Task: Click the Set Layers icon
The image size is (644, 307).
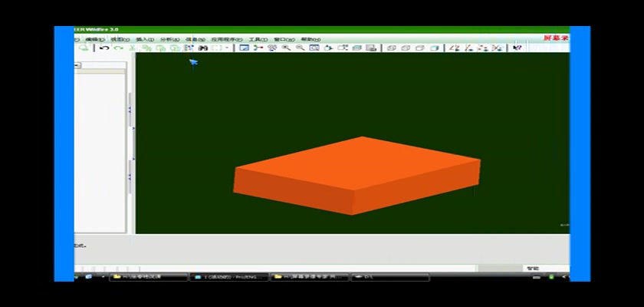Action: tap(357, 48)
